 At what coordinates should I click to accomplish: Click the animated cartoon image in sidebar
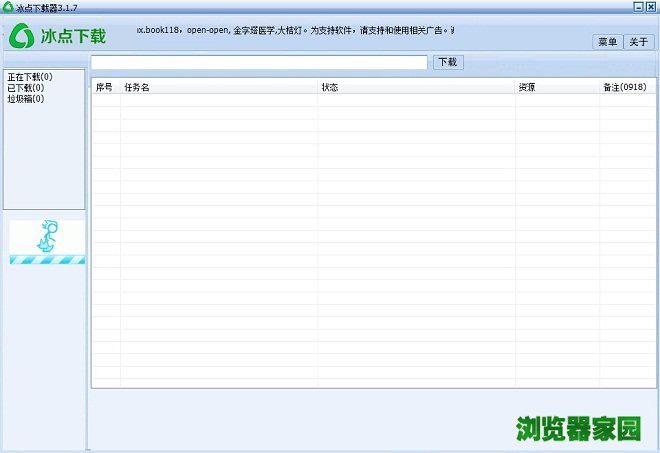click(47, 237)
